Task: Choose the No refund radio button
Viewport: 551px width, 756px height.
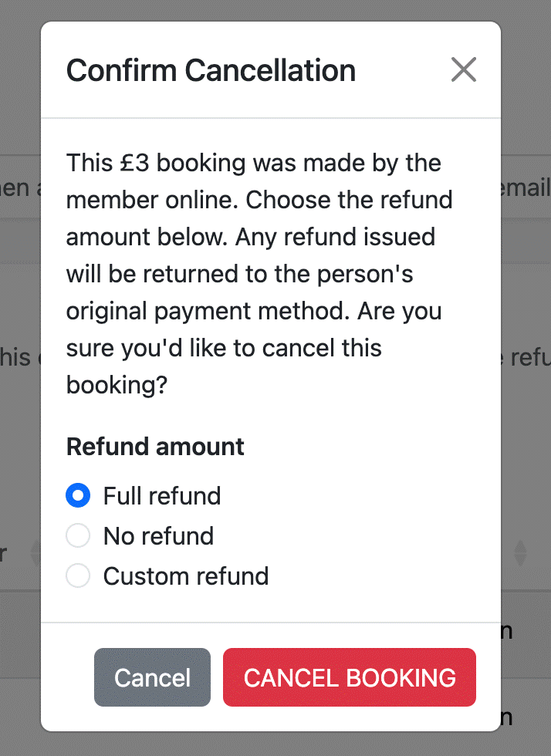Action: tap(78, 535)
